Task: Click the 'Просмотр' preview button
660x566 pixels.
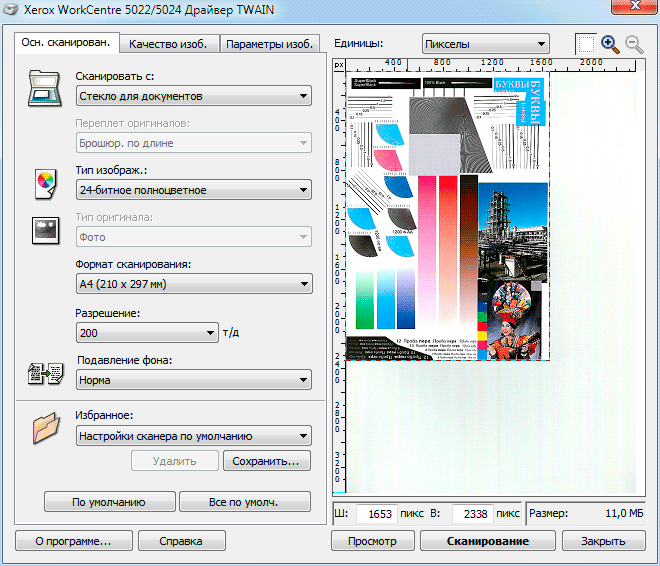Action: click(x=372, y=541)
